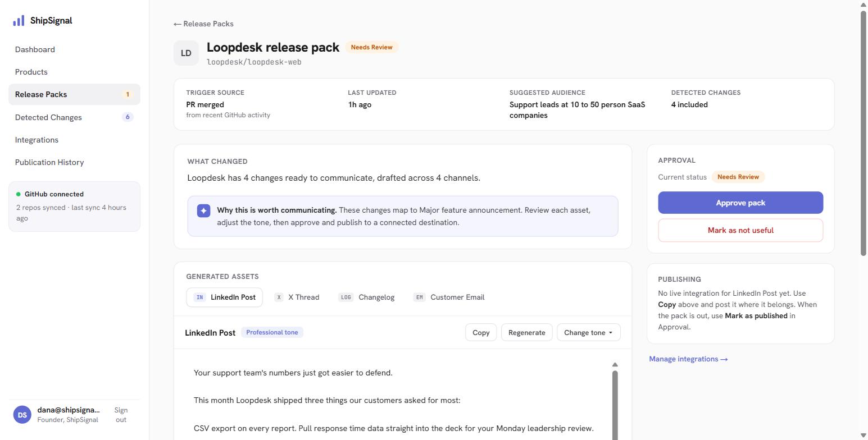
Task: Copy the LinkedIn Post text
Action: point(481,332)
